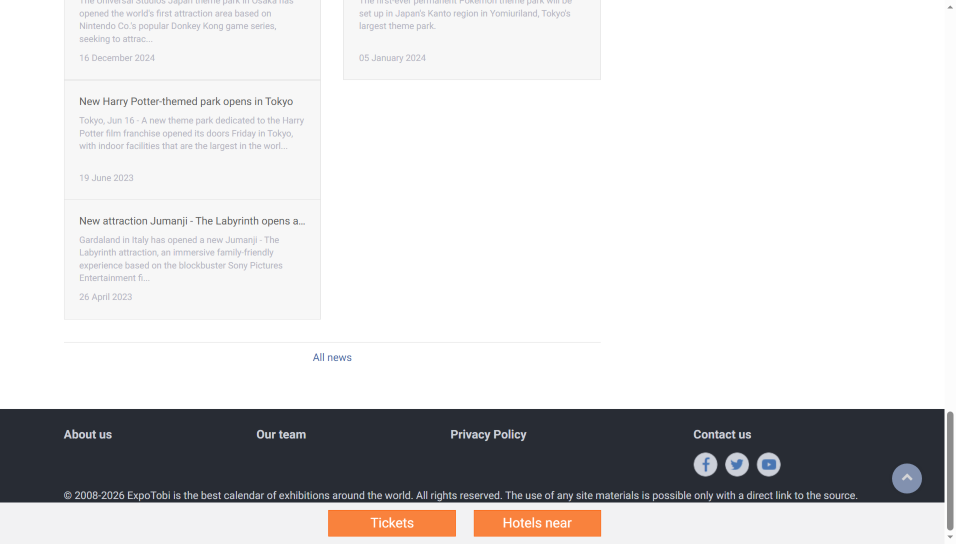956x544 pixels.
Task: Click the Harry Potter article summary text
Action: click(191, 133)
